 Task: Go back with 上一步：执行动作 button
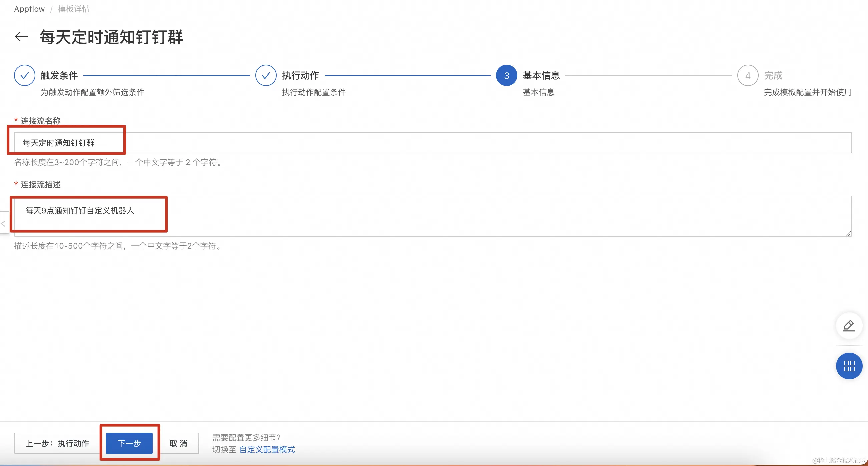tap(57, 443)
